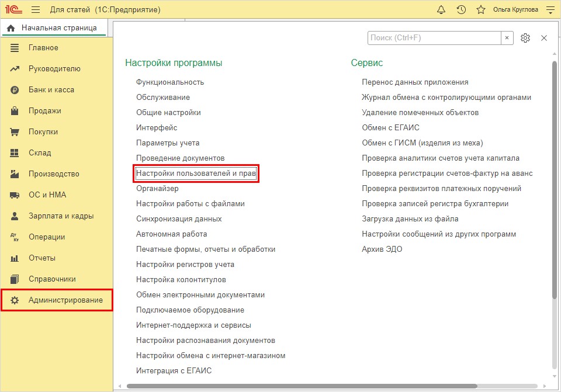
Task: Open Общие настройки link
Action: click(x=168, y=113)
